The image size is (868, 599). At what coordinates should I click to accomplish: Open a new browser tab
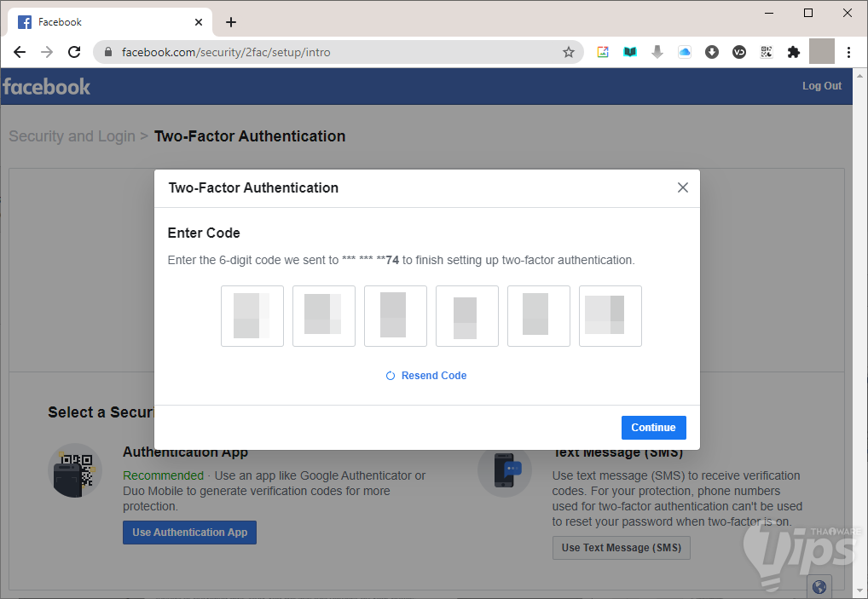(x=231, y=22)
